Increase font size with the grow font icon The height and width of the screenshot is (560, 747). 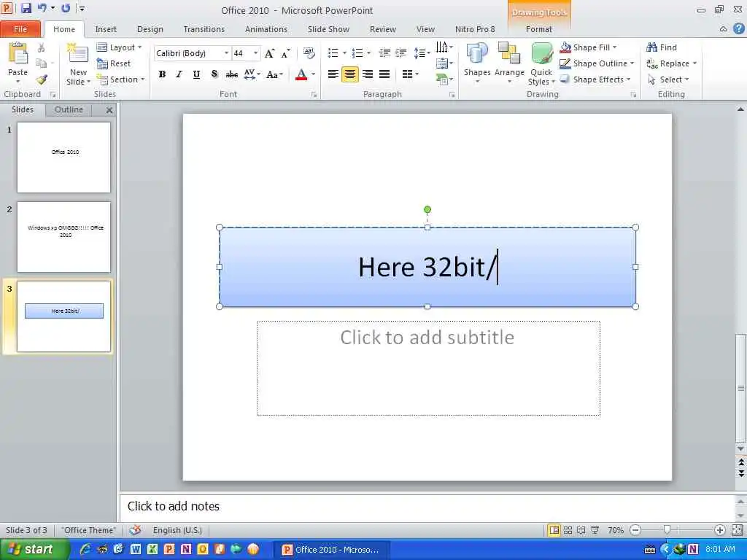tap(270, 53)
